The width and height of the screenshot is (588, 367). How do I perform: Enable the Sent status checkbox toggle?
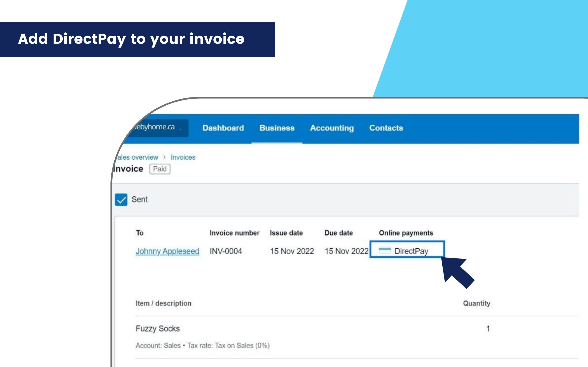tap(121, 200)
